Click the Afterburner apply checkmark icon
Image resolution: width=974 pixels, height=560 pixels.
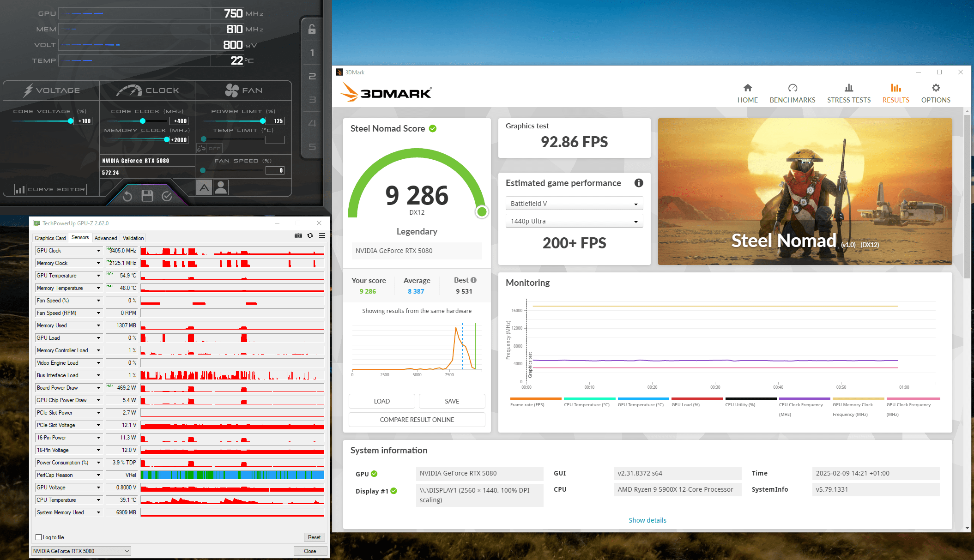(167, 197)
